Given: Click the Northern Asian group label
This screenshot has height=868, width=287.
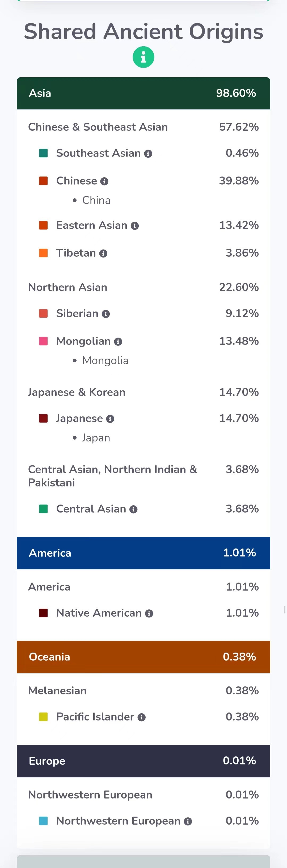Looking at the screenshot, I should 67,287.
